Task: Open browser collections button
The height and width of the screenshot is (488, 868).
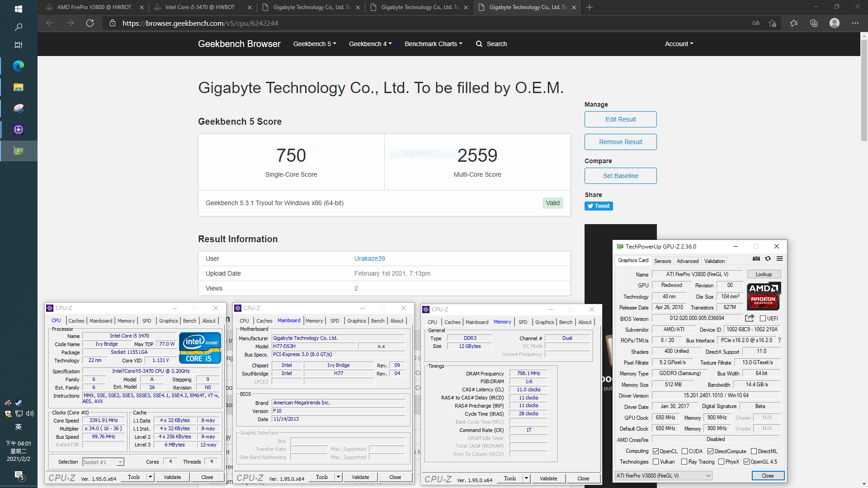Action: click(814, 23)
